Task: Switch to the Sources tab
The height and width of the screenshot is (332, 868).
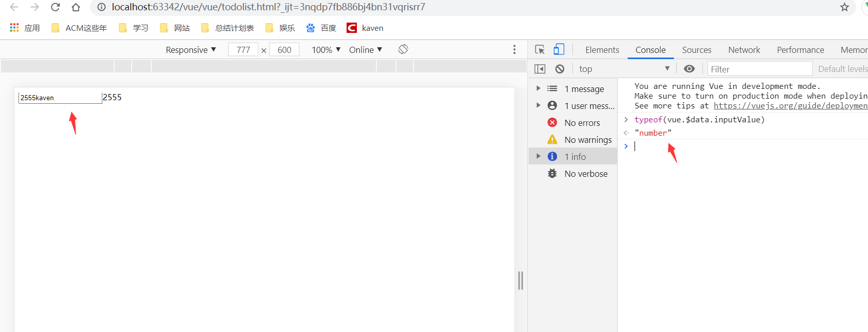Action: pyautogui.click(x=697, y=50)
